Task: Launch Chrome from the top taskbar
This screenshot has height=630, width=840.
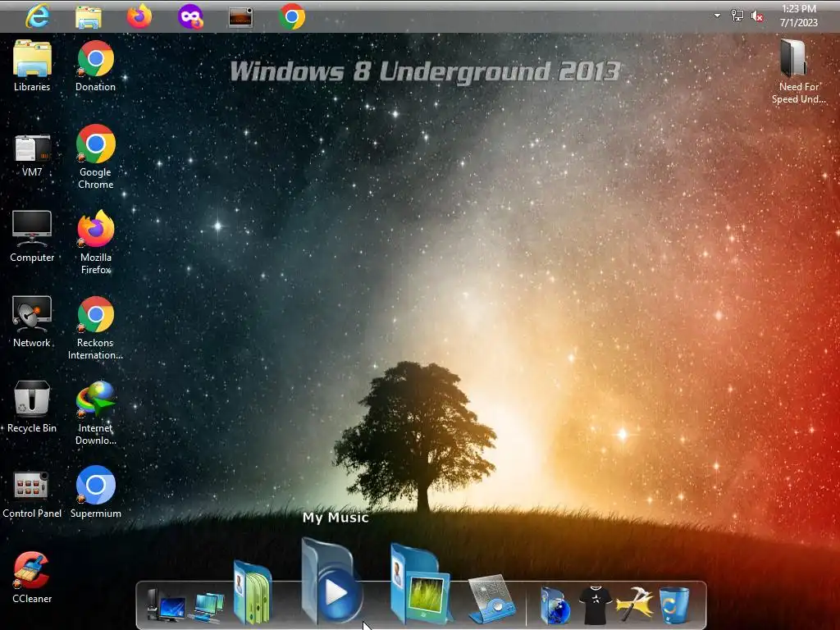Action: 292,16
